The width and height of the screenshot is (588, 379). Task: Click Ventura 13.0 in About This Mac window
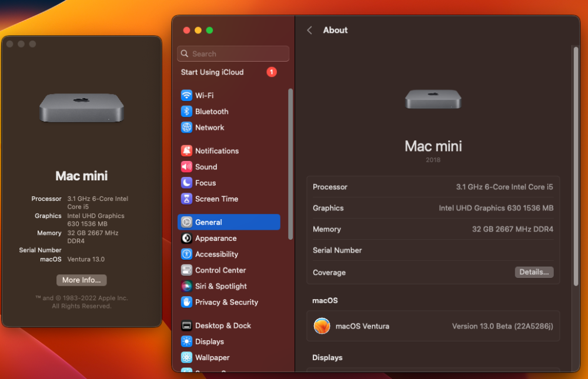tap(86, 259)
